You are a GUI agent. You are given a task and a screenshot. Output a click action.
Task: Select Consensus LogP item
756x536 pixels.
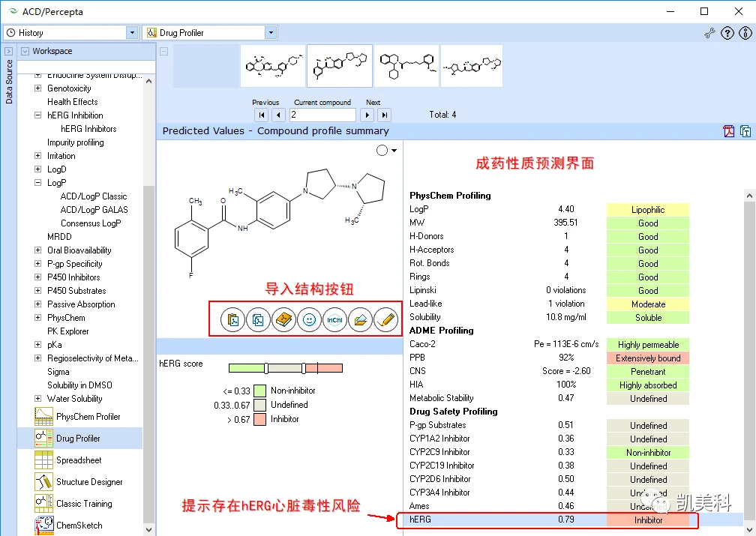tap(91, 223)
